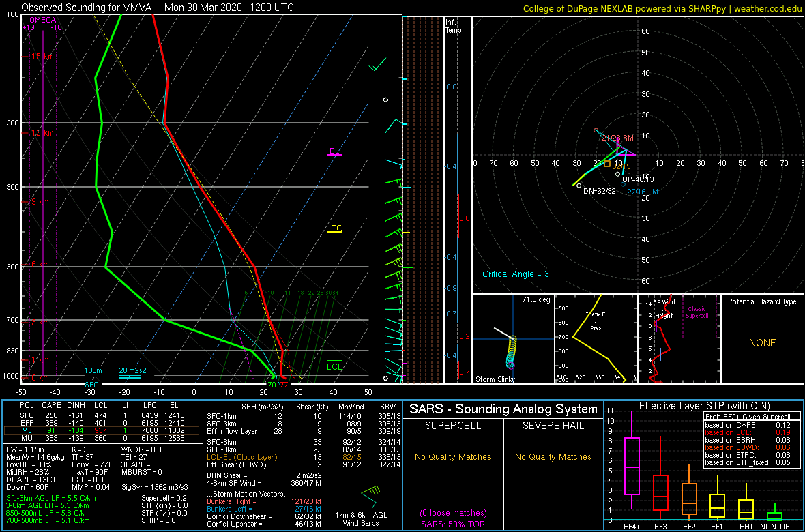Click 'Corfidi Downshear = 62/32 kt'
Viewport: 805px width, 532px height.
point(263,516)
